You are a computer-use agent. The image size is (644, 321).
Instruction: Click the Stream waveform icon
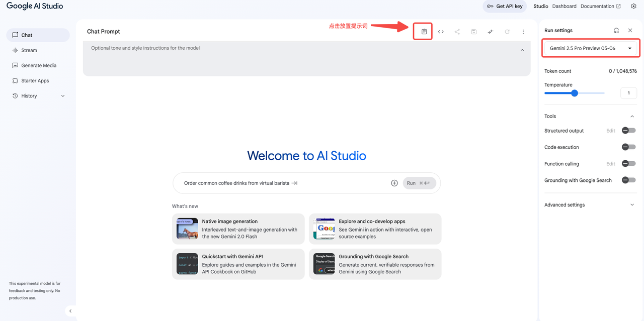[15, 50]
